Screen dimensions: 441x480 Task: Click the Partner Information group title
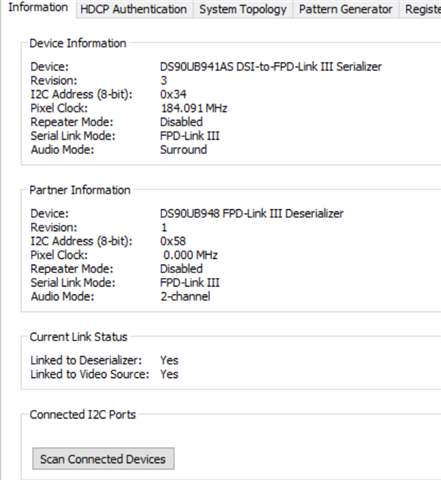point(80,190)
